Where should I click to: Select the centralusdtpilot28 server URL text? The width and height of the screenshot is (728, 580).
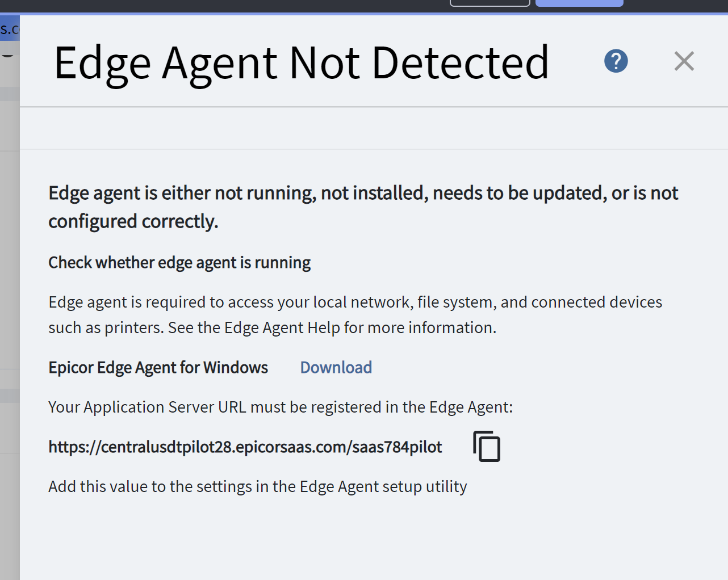coord(245,447)
